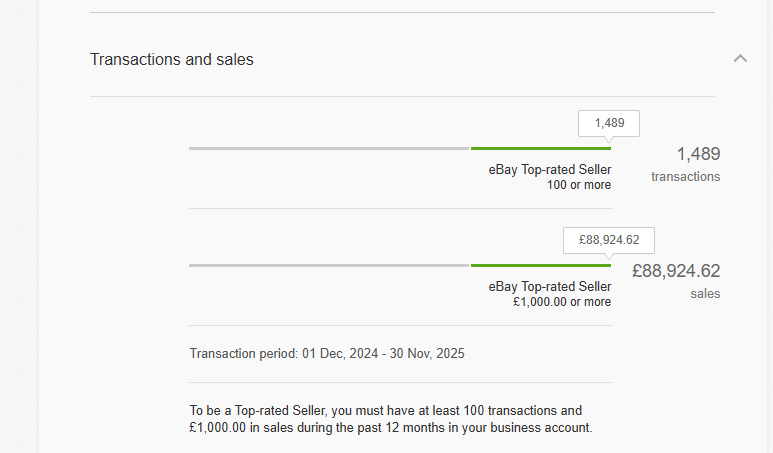The image size is (773, 453).
Task: Click the '100 or more' threshold text
Action: 579,185
